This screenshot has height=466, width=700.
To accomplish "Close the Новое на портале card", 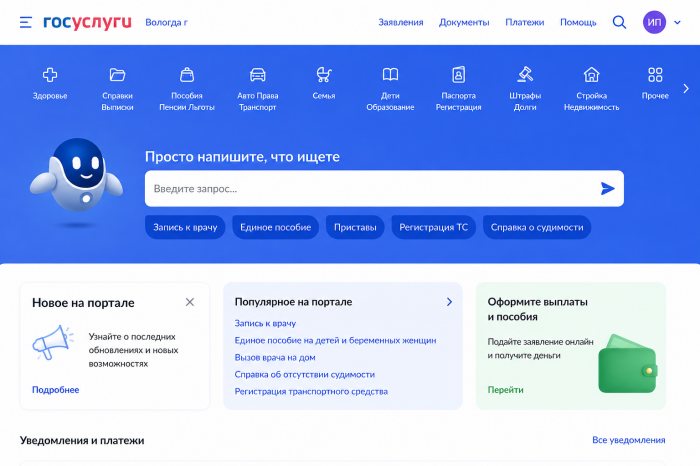I will tap(190, 302).
